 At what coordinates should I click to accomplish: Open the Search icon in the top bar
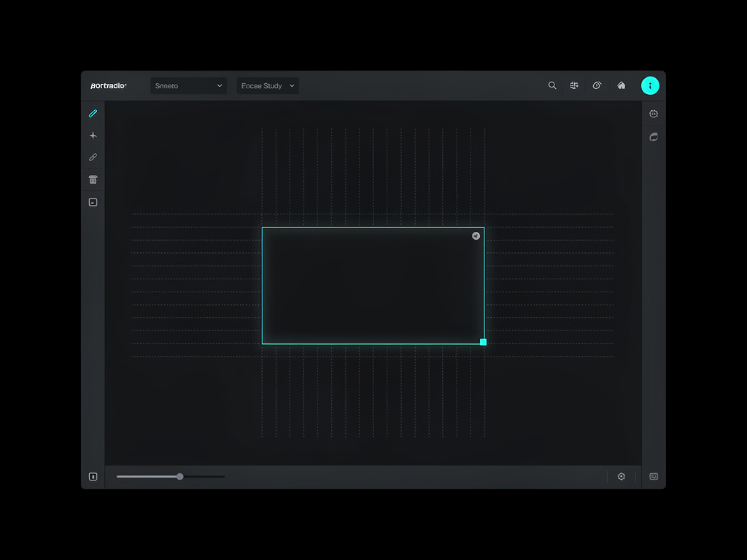tap(552, 85)
